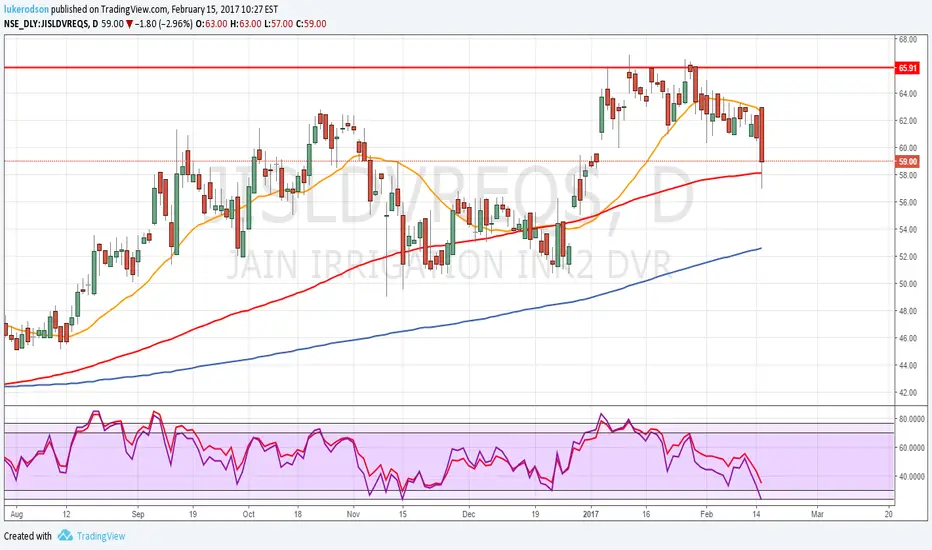Viewport: 932px width, 550px height.
Task: Click the Mar date axis label
Action: 817,514
